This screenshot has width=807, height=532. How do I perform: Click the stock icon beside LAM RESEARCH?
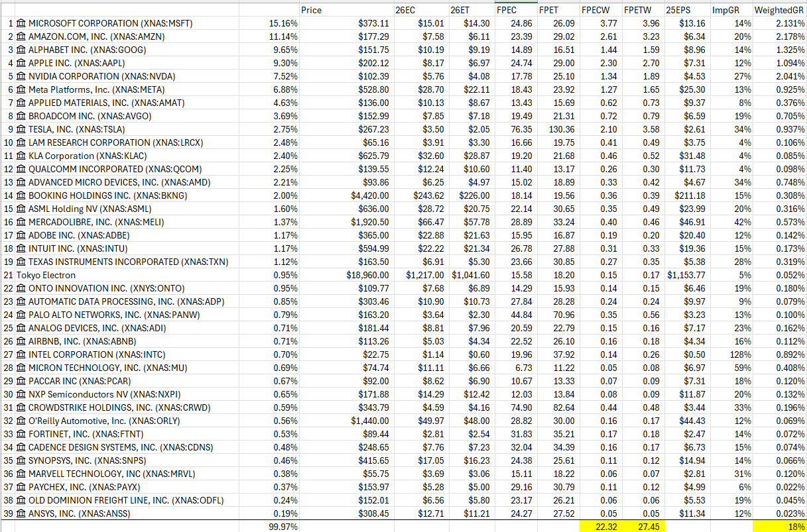[x=21, y=142]
